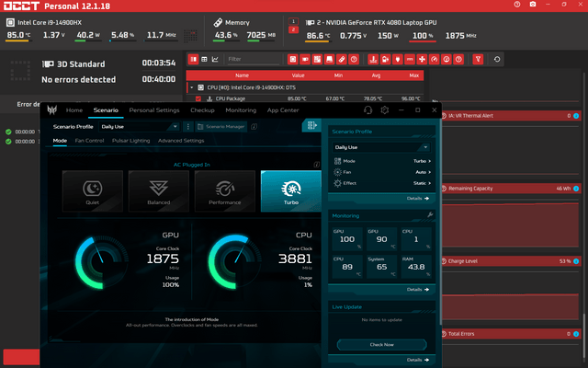Toggle the storage drive sensor filter in OCCT
This screenshot has width=588, height=368.
pos(329,59)
